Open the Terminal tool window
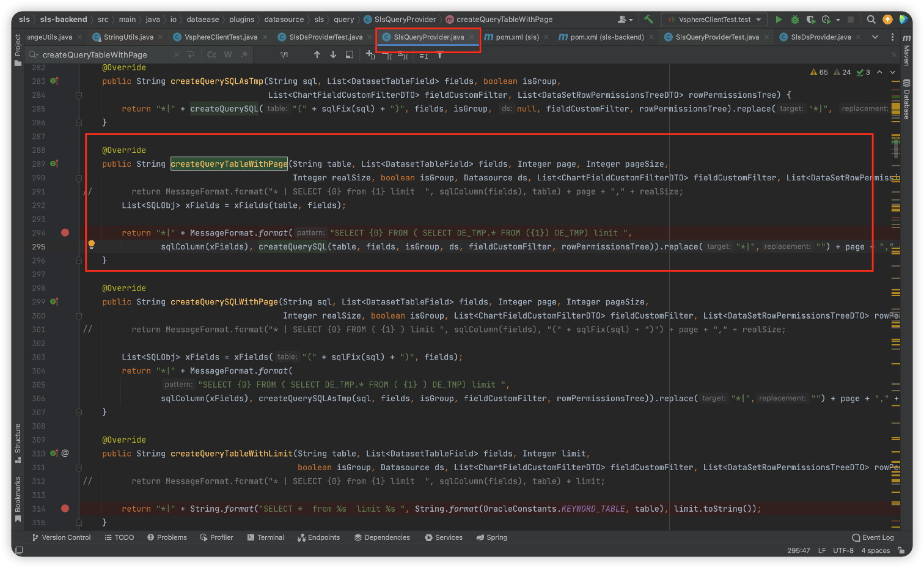 tap(266, 537)
